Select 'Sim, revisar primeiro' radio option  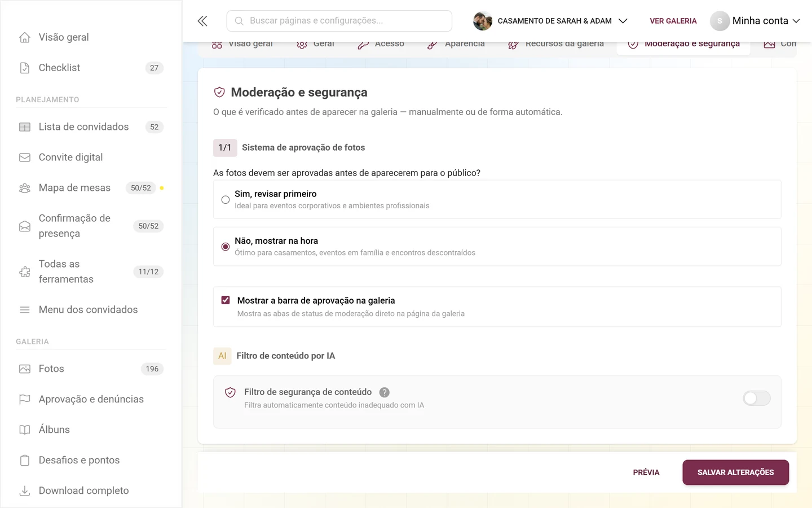[226, 200]
